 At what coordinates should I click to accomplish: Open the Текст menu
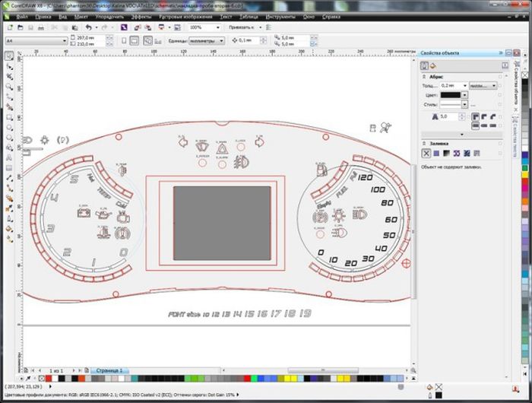(x=226, y=15)
